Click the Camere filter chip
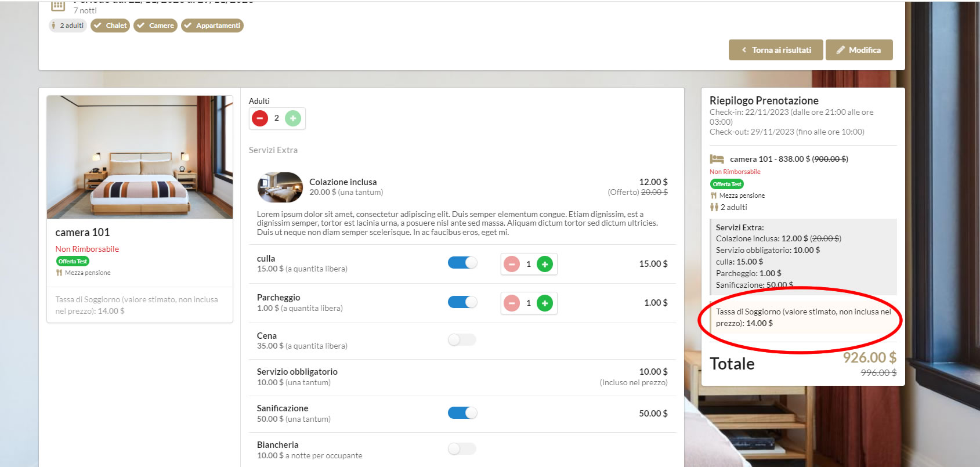Viewport: 980px width, 467px height. [x=156, y=26]
